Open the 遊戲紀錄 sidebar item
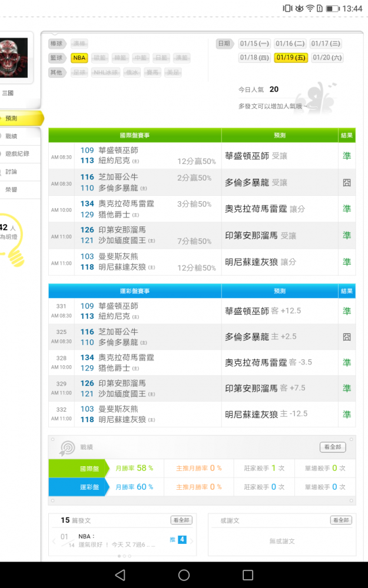The height and width of the screenshot is (588, 368). pos(19,153)
